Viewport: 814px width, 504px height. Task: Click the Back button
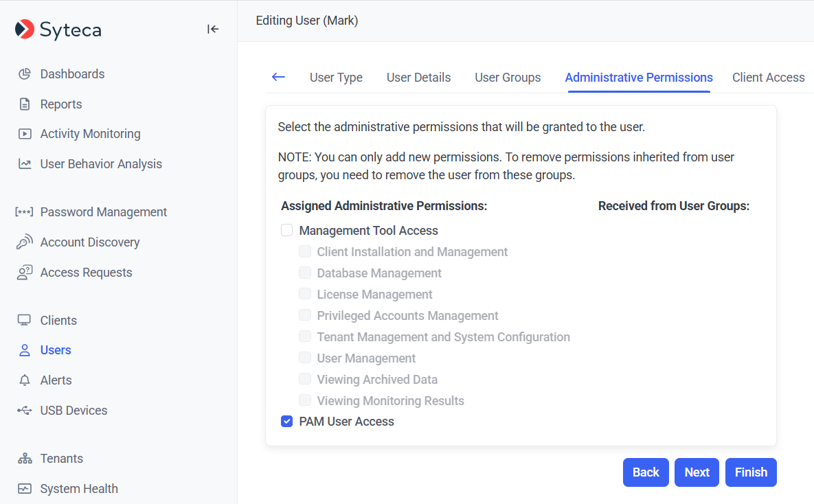coord(646,472)
